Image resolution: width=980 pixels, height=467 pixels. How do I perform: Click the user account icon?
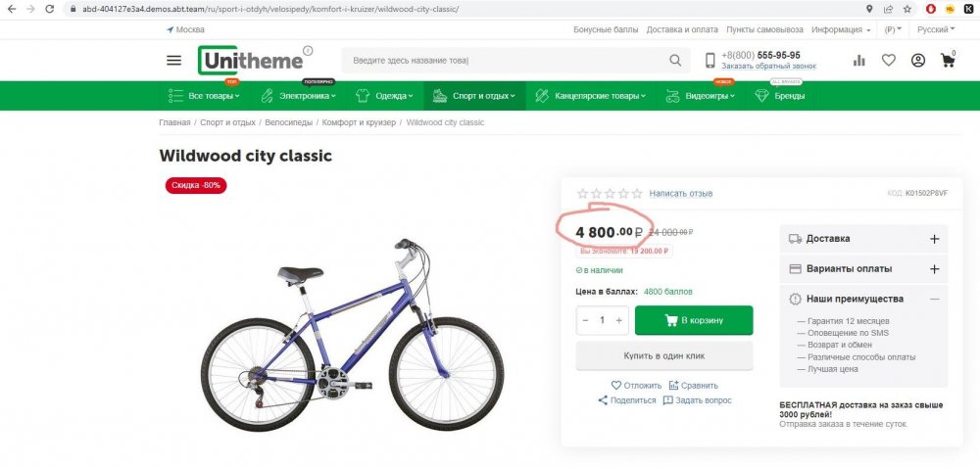pos(918,61)
